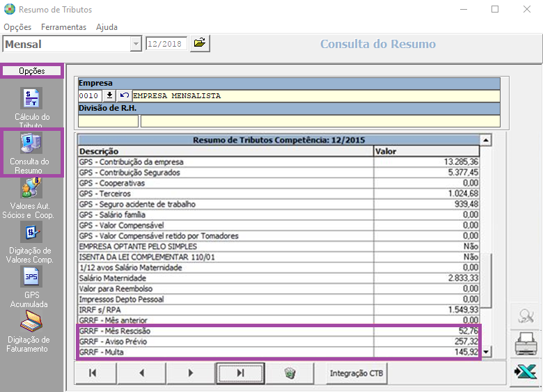Select row GPS - Seguro acidente de trabalho
Viewport: 543px width, 392px height.
[x=278, y=204]
